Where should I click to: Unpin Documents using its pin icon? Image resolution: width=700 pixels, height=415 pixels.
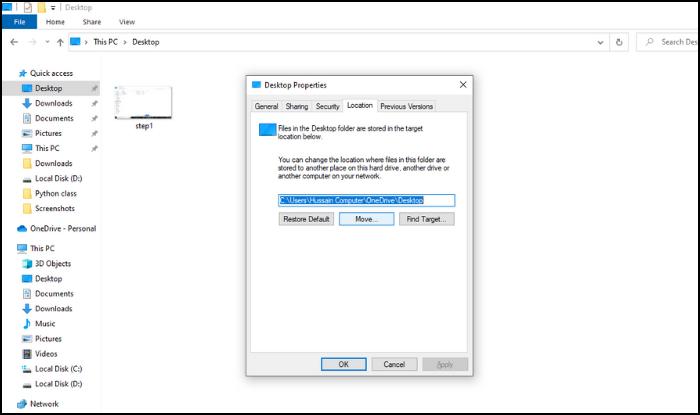tap(94, 118)
